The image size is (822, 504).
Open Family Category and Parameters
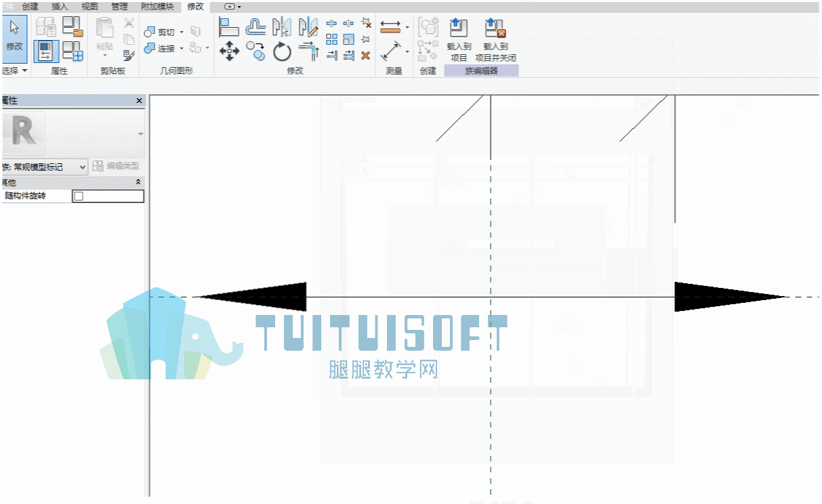pos(72,27)
